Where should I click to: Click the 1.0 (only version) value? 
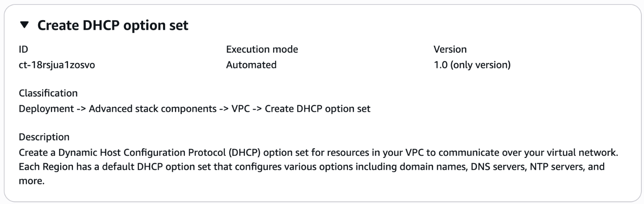472,65
